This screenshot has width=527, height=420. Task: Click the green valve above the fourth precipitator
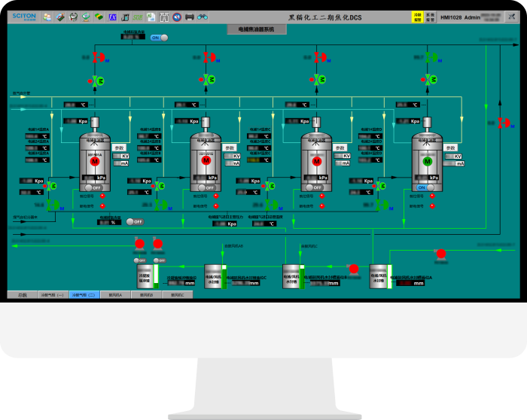pyautogui.click(x=430, y=57)
